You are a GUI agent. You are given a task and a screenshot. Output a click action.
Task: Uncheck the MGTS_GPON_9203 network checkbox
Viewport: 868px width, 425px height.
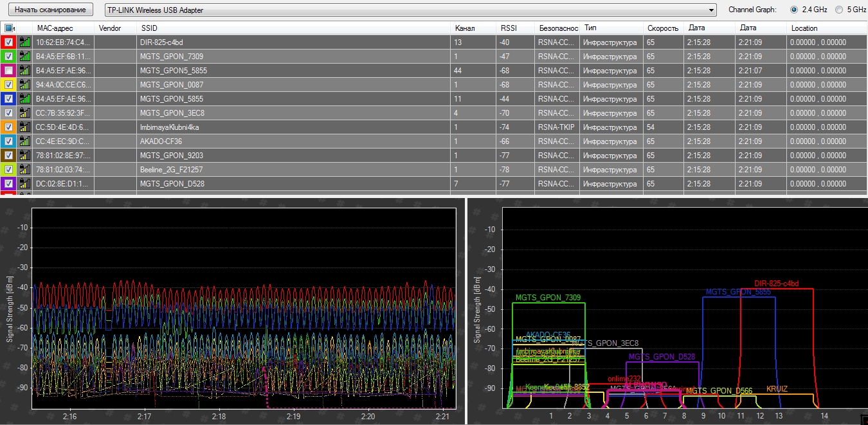click(x=8, y=156)
